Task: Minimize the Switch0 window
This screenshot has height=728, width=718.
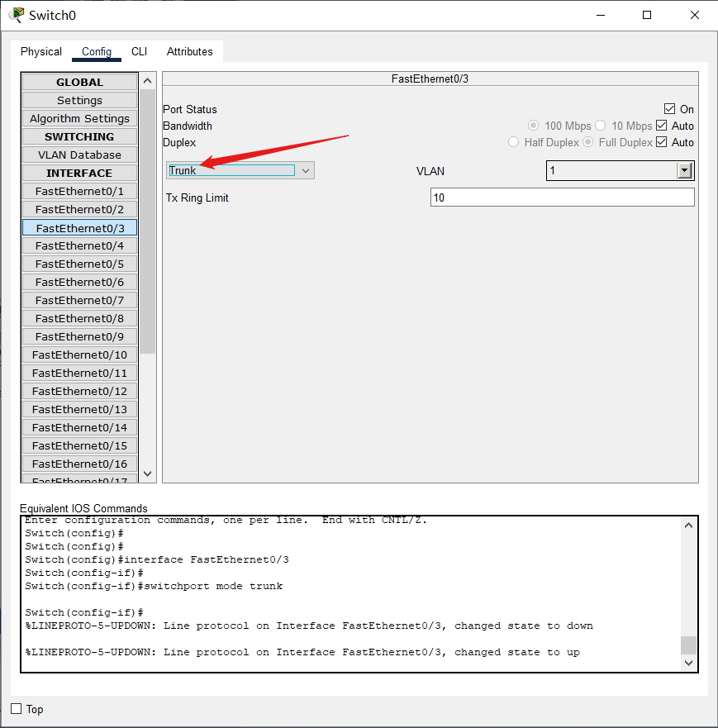Action: click(601, 16)
